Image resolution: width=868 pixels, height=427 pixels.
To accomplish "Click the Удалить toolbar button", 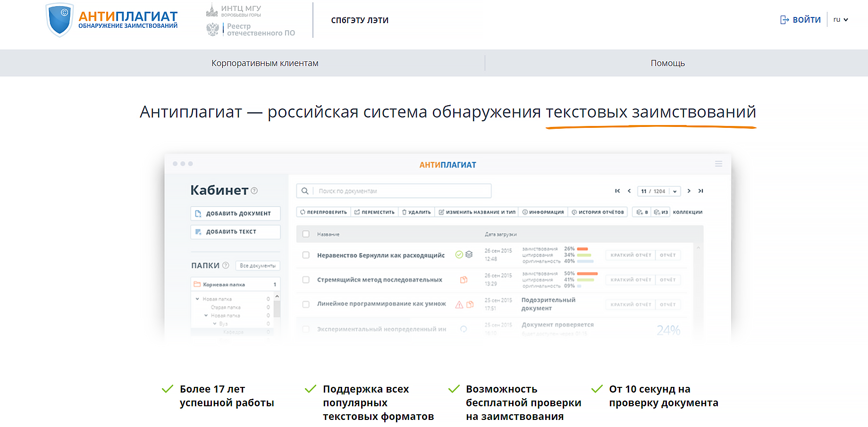I will point(416,212).
